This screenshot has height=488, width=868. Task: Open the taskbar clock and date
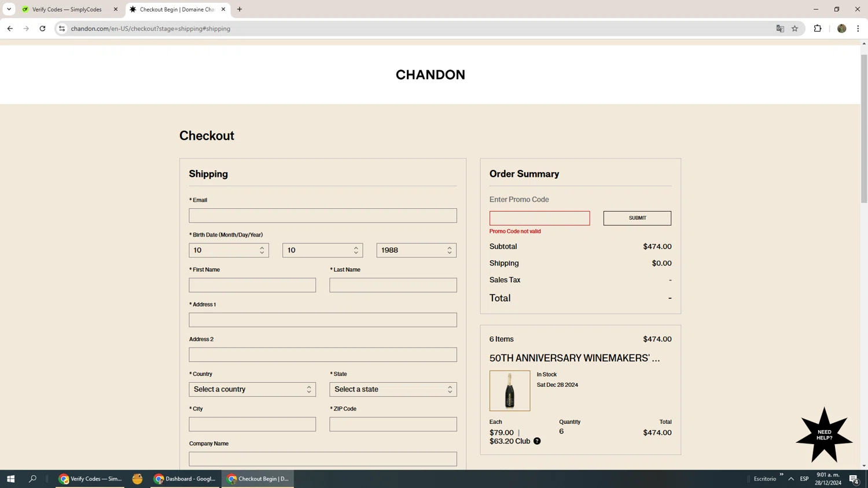click(828, 479)
